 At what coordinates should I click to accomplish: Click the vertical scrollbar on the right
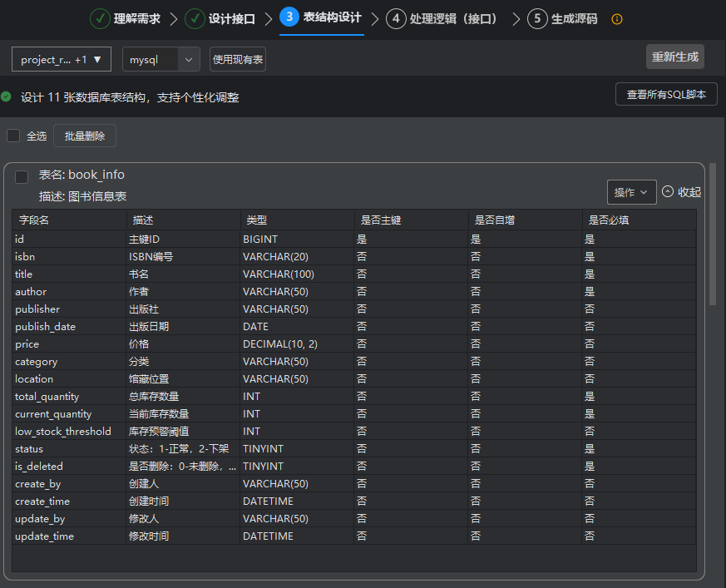712,235
